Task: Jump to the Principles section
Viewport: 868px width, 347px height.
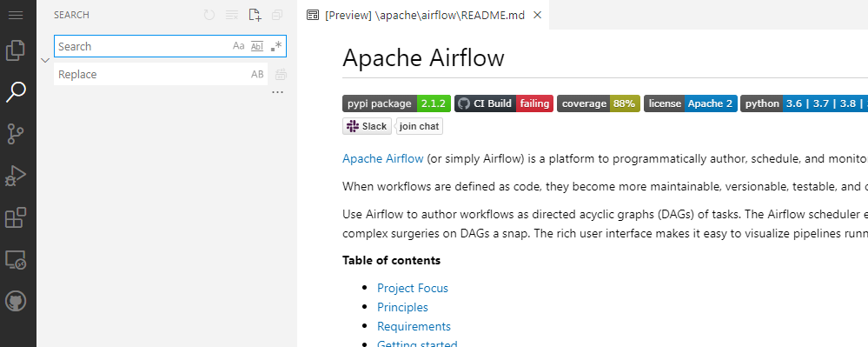Action: (x=402, y=307)
